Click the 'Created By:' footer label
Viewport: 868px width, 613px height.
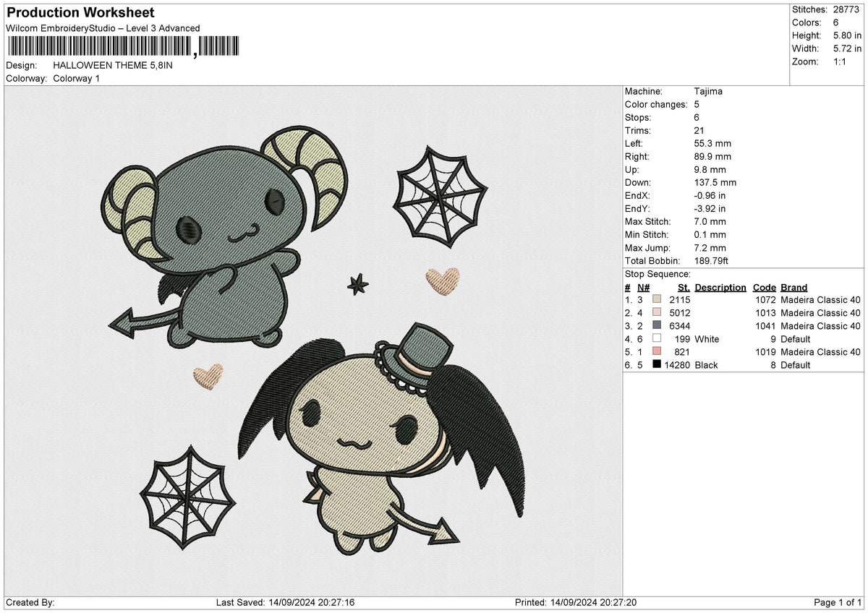pyautogui.click(x=30, y=602)
